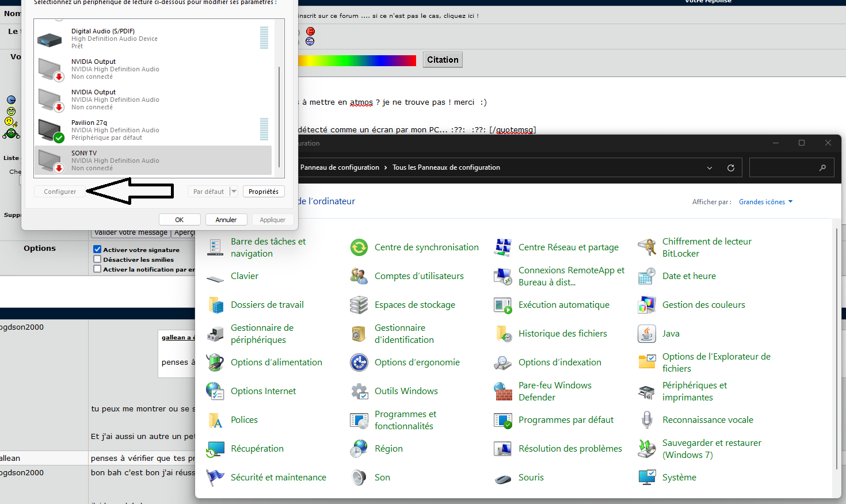Toggle Activer votre signature checkbox

(x=97, y=250)
